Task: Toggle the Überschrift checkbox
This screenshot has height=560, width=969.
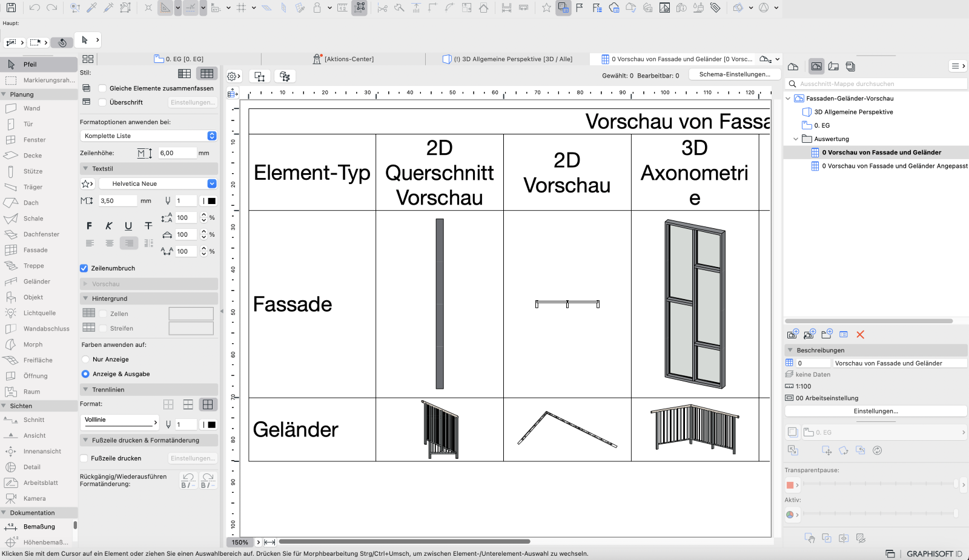Action: coord(103,102)
